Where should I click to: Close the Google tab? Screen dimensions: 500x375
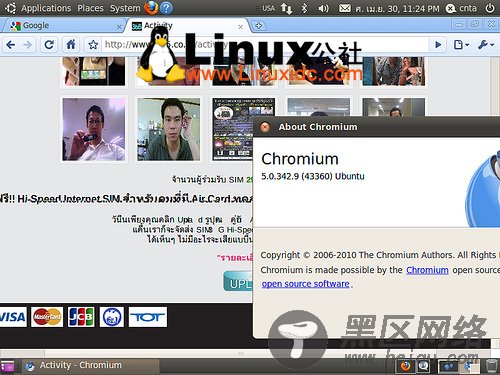[x=119, y=27]
